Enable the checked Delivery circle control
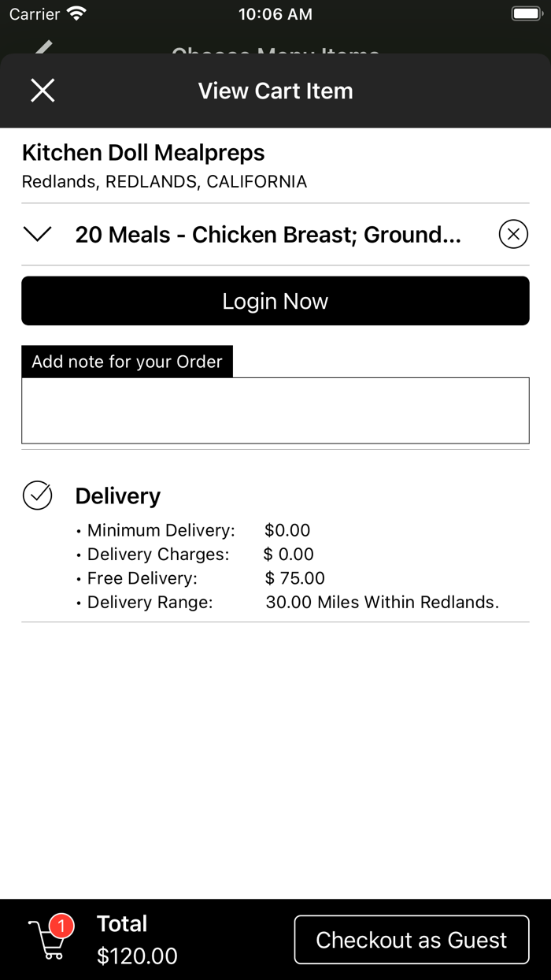The image size is (551, 980). pyautogui.click(x=37, y=496)
